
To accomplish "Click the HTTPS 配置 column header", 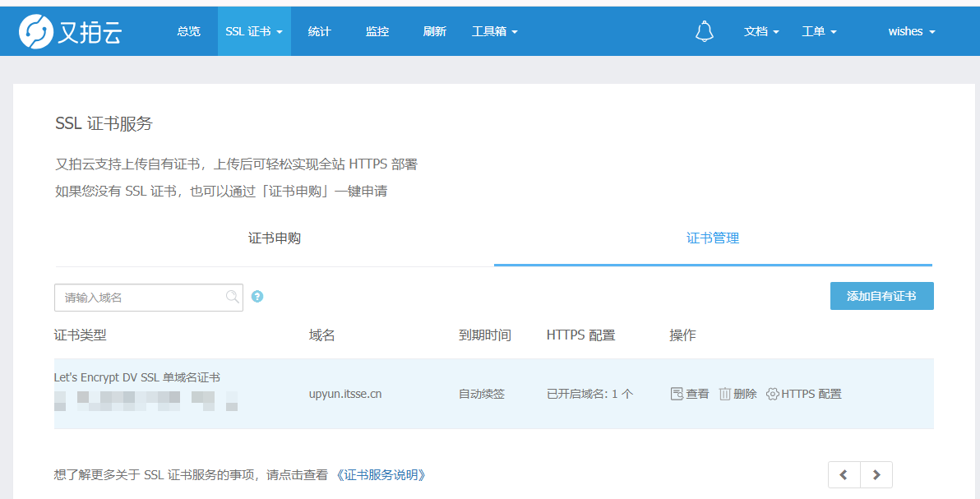I will pyautogui.click(x=581, y=335).
